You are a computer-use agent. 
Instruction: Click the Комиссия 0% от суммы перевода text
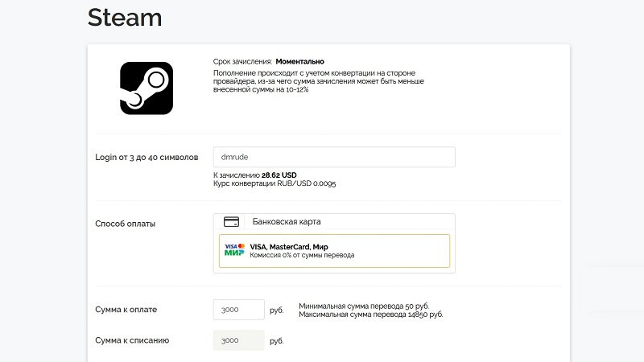point(302,255)
